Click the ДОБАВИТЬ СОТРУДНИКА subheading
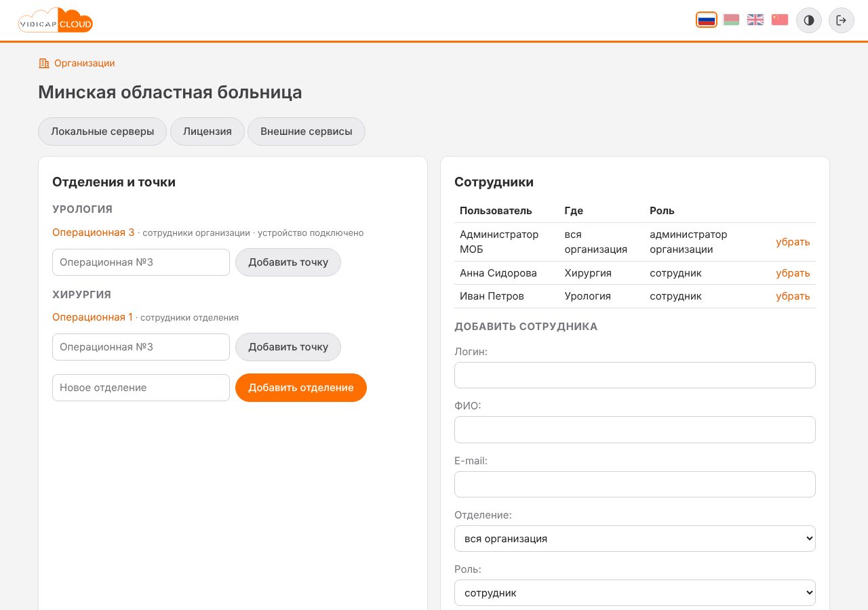Image resolution: width=868 pixels, height=610 pixels. coord(526,327)
